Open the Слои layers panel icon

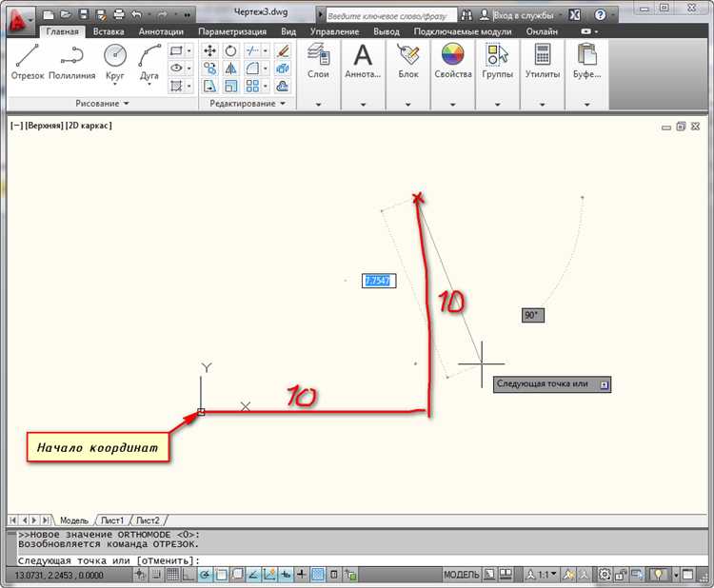click(318, 54)
